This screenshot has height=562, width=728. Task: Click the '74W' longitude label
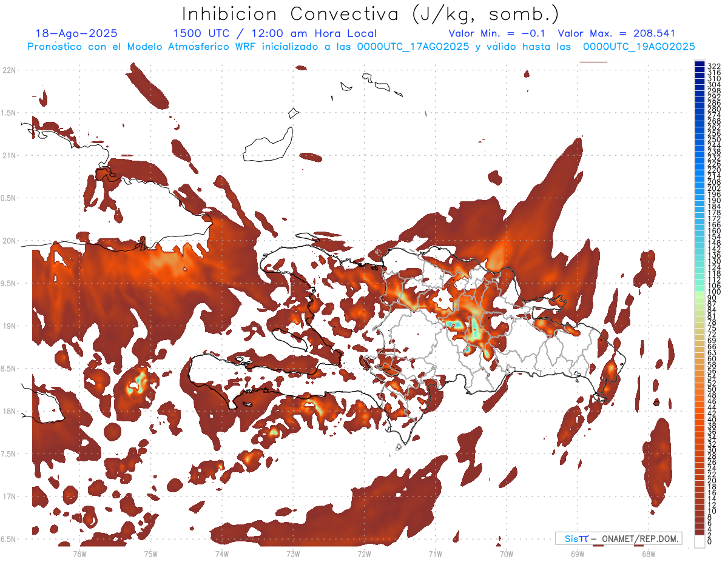(222, 554)
